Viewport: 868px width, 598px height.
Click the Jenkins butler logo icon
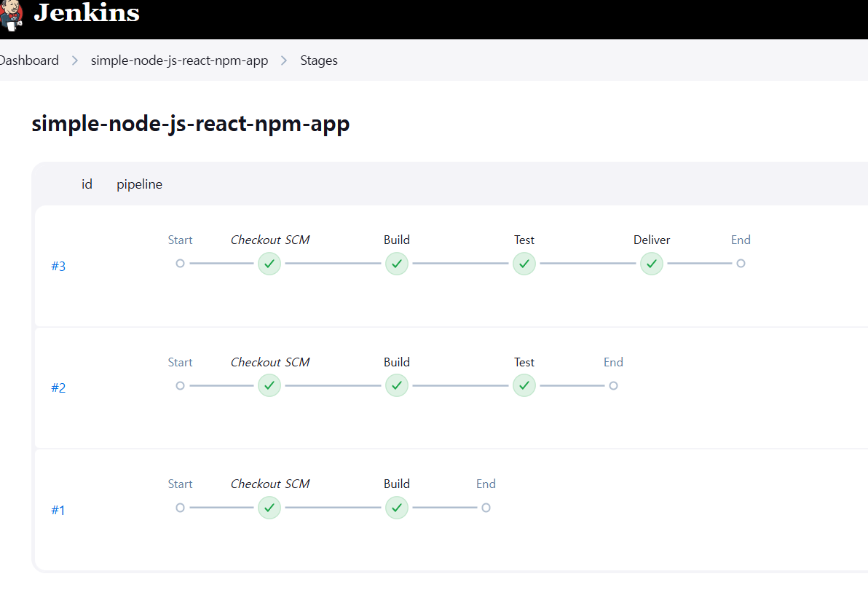tap(11, 15)
